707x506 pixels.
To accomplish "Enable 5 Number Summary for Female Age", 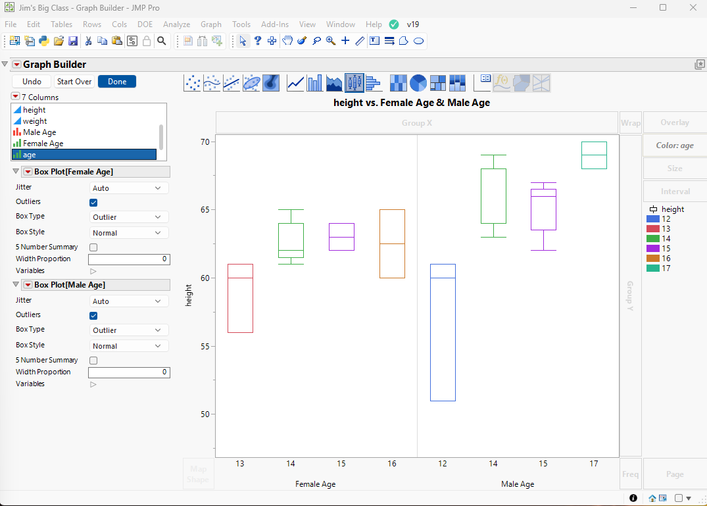I will [93, 247].
